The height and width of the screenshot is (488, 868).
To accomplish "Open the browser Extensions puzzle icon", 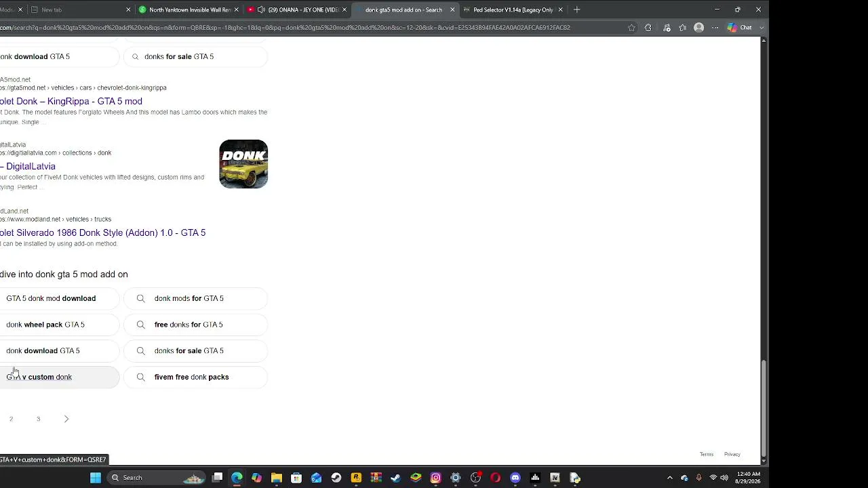I will pyautogui.click(x=648, y=28).
